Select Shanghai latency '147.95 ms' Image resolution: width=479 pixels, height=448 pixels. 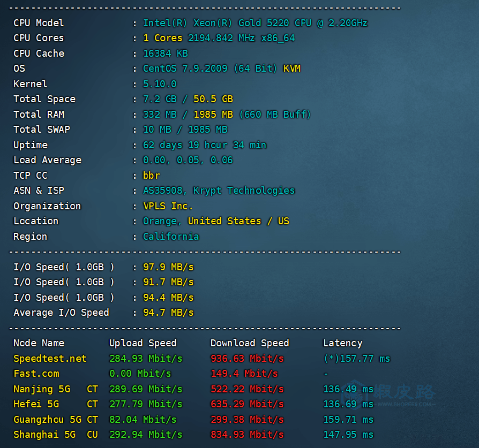point(348,435)
